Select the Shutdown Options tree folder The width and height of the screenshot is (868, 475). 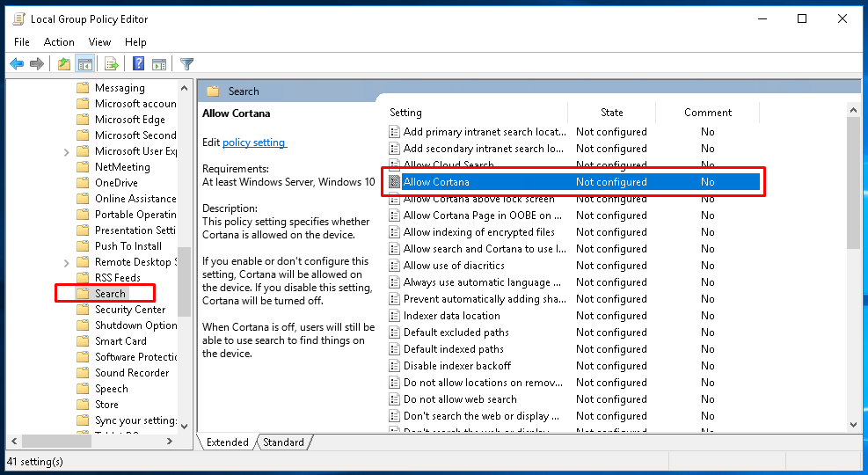coord(135,325)
